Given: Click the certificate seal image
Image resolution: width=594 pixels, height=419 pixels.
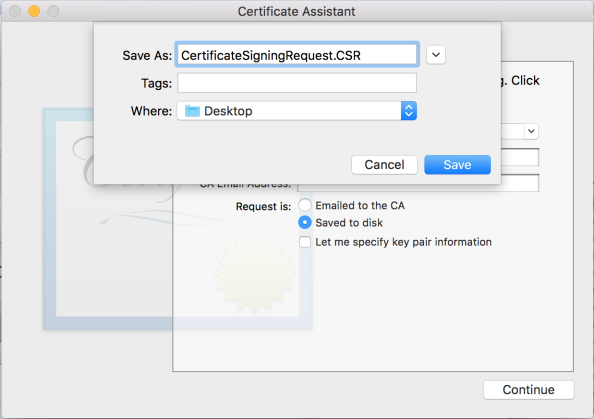Looking at the screenshot, I should click(x=254, y=273).
